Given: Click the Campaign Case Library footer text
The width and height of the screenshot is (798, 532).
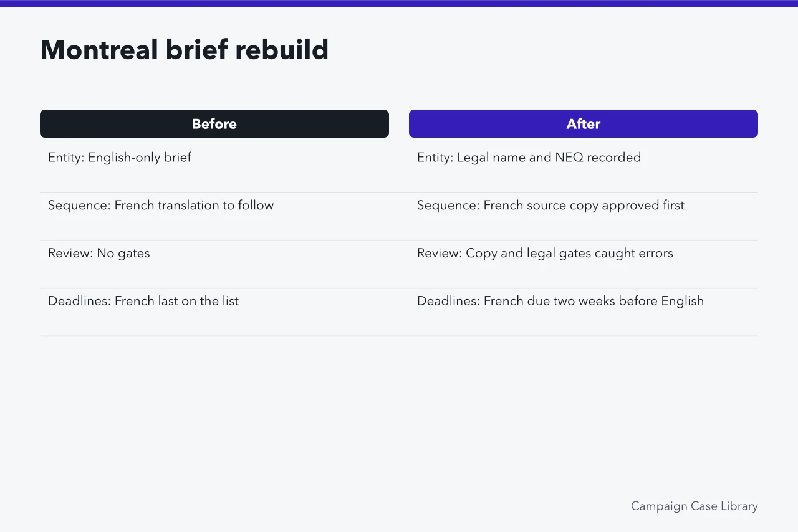Looking at the screenshot, I should [695, 506].
